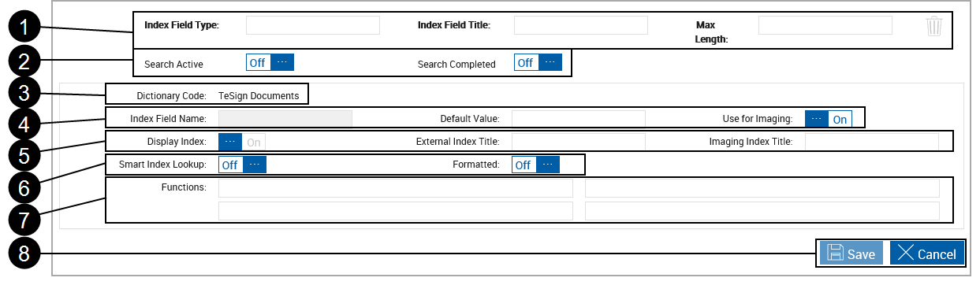Toggle the Display Index switch

pyautogui.click(x=241, y=142)
